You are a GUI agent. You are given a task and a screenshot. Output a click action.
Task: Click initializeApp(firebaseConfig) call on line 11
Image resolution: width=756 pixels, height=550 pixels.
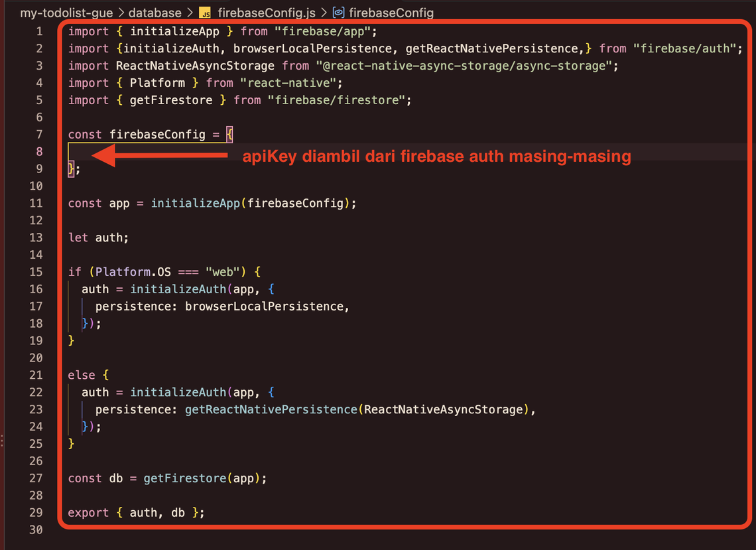click(250, 204)
